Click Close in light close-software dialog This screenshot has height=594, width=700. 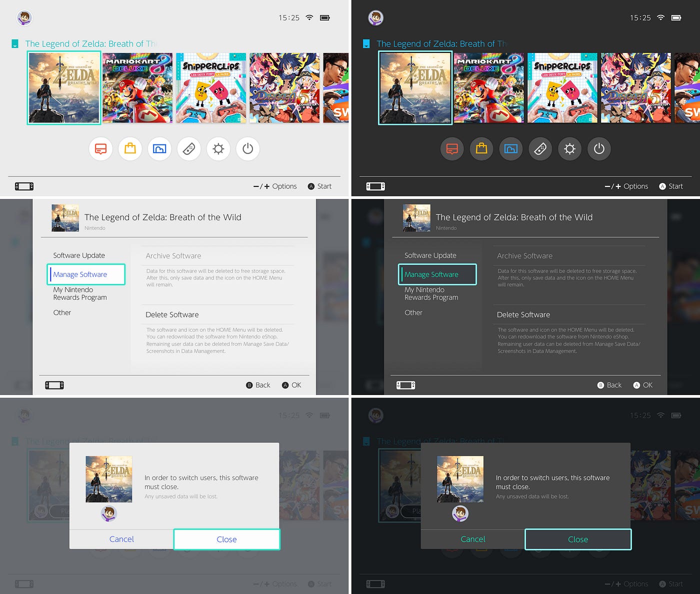click(x=227, y=539)
